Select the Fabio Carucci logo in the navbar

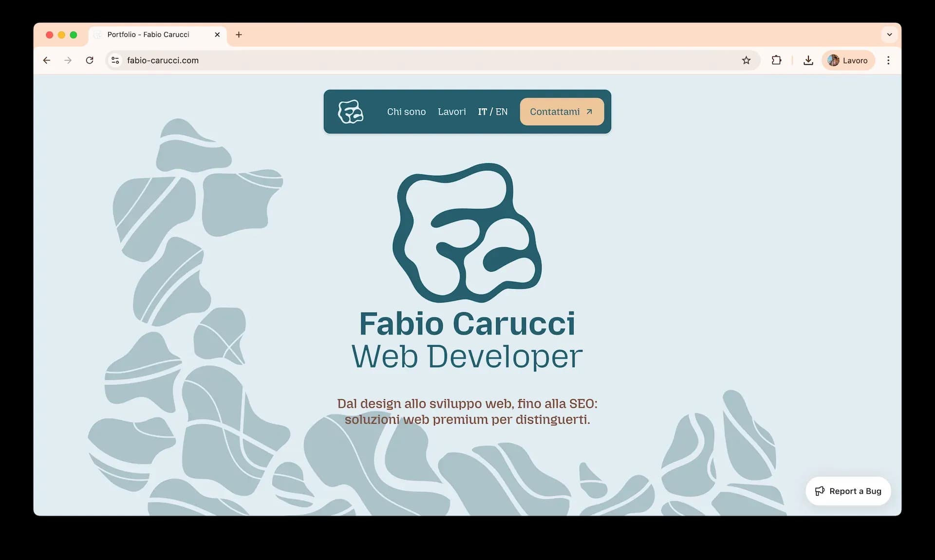pos(351,112)
